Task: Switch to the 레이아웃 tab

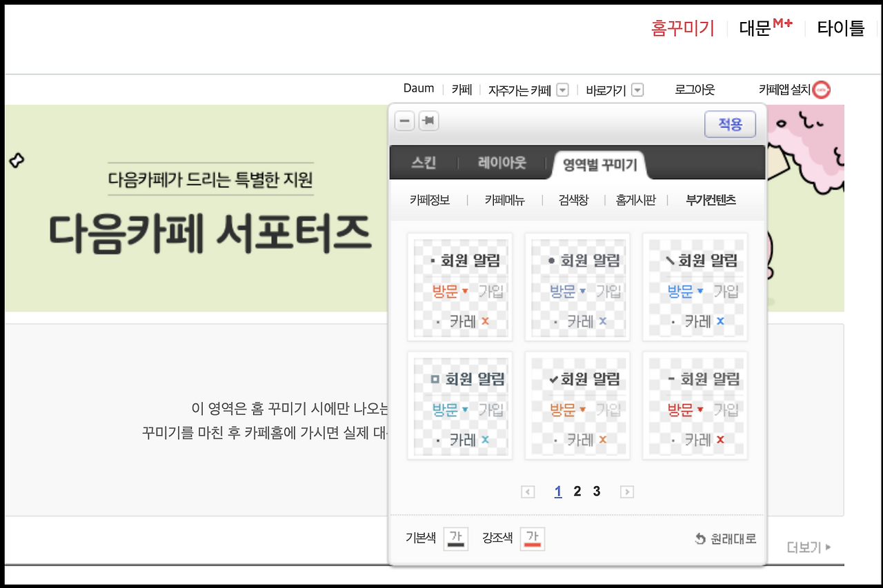Action: click(502, 163)
